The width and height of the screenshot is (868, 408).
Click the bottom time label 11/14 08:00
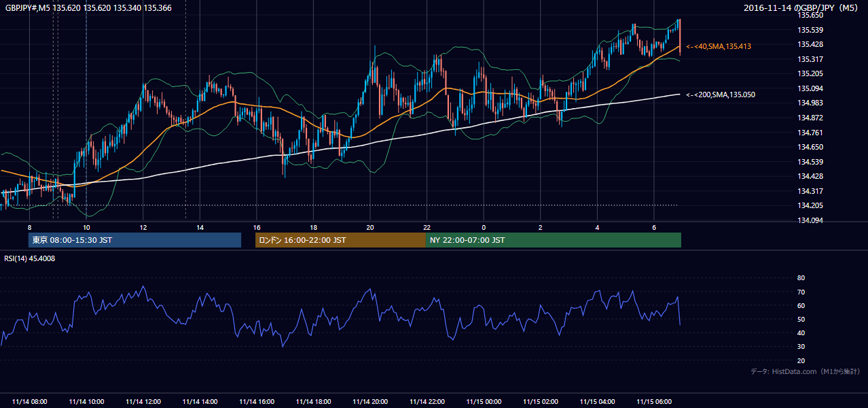[30, 402]
